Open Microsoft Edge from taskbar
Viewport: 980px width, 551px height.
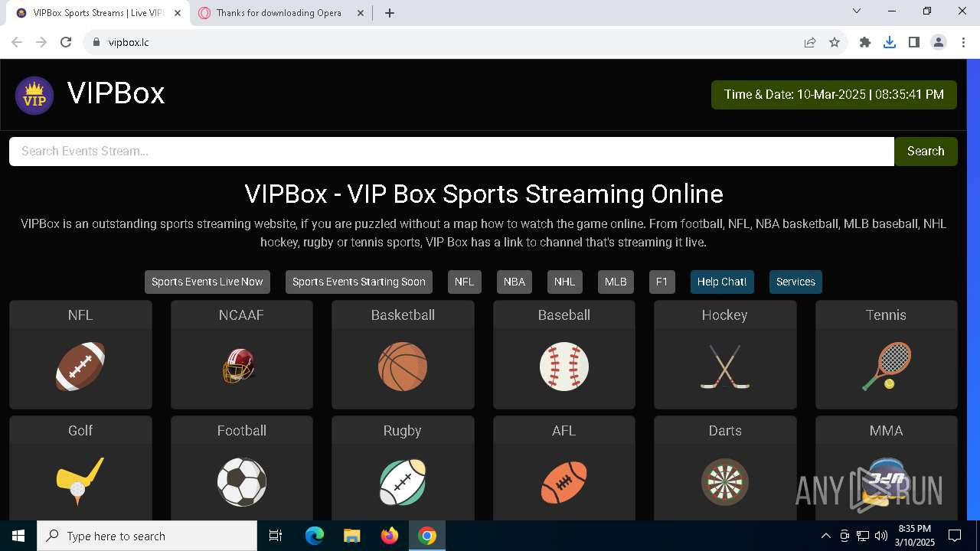coord(315,536)
